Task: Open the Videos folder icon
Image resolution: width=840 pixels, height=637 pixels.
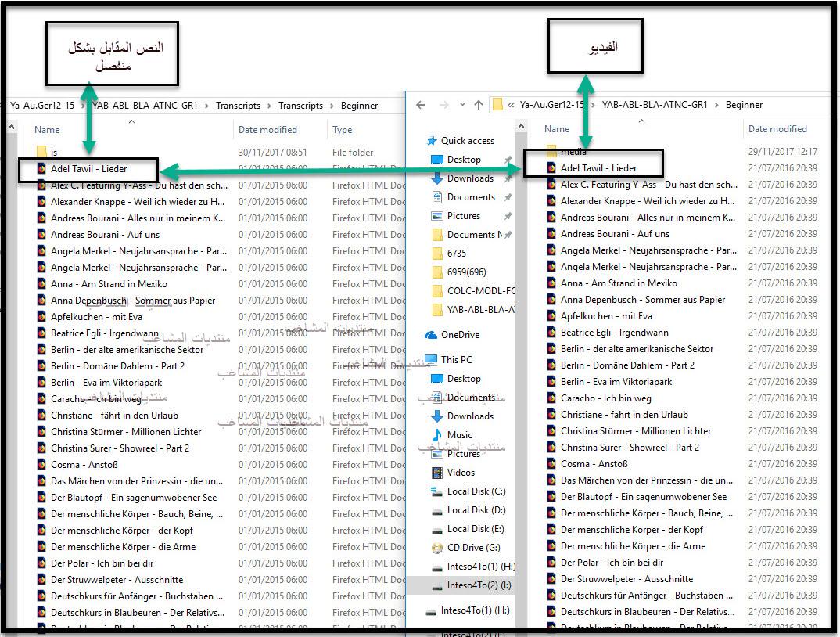Action: (437, 473)
